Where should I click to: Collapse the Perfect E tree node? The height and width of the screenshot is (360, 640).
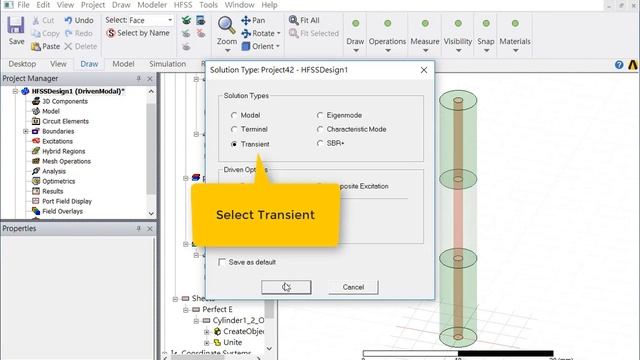coord(186,310)
